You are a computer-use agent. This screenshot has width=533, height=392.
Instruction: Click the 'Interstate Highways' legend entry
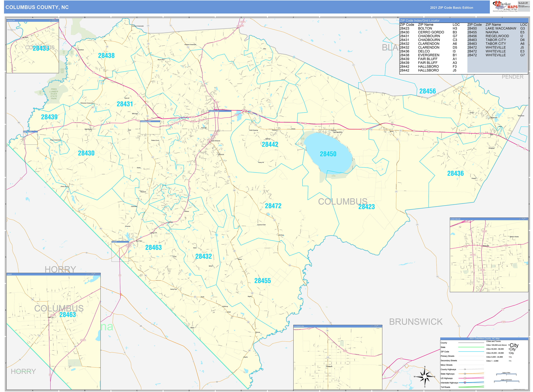[462, 383]
